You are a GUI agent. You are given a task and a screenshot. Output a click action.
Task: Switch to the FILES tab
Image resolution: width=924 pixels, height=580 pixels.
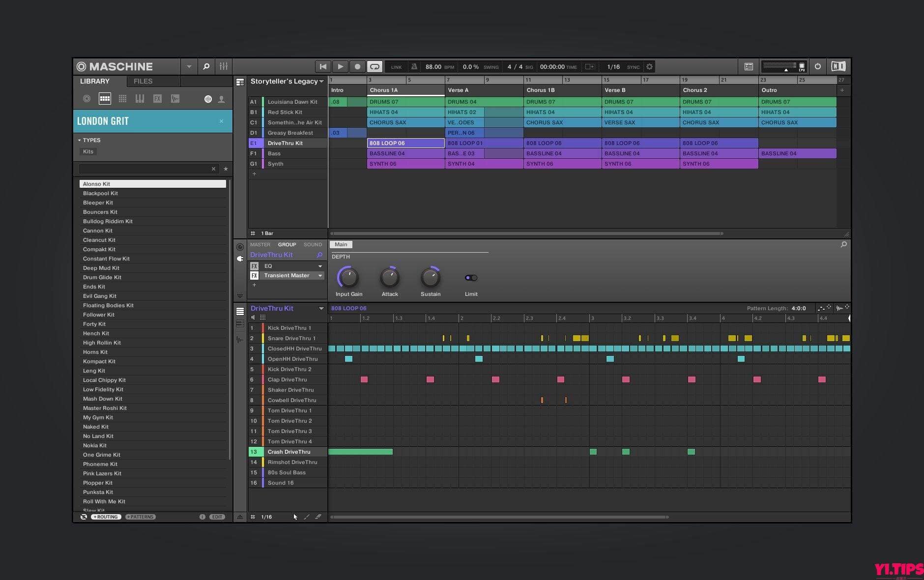click(x=143, y=81)
